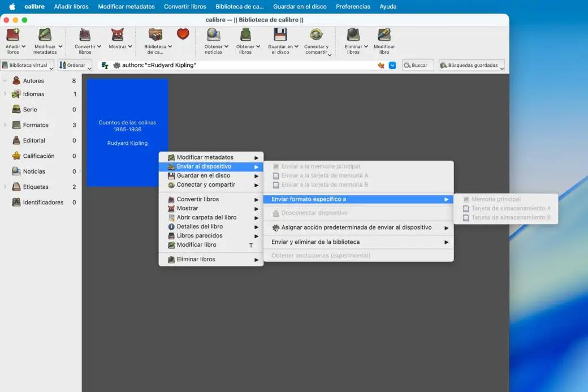Click the Guardar en el disco floppy icon
The height and width of the screenshot is (392, 588).
(x=280, y=35)
